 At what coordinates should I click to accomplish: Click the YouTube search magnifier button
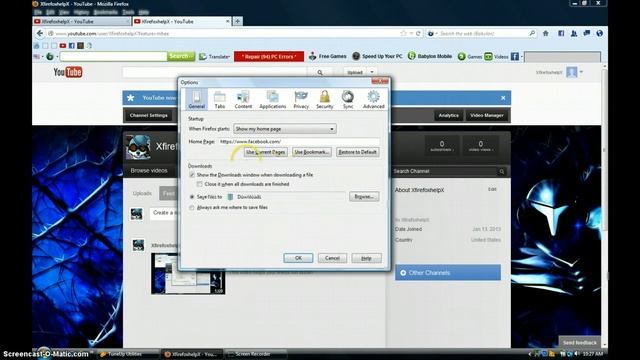click(x=320, y=72)
